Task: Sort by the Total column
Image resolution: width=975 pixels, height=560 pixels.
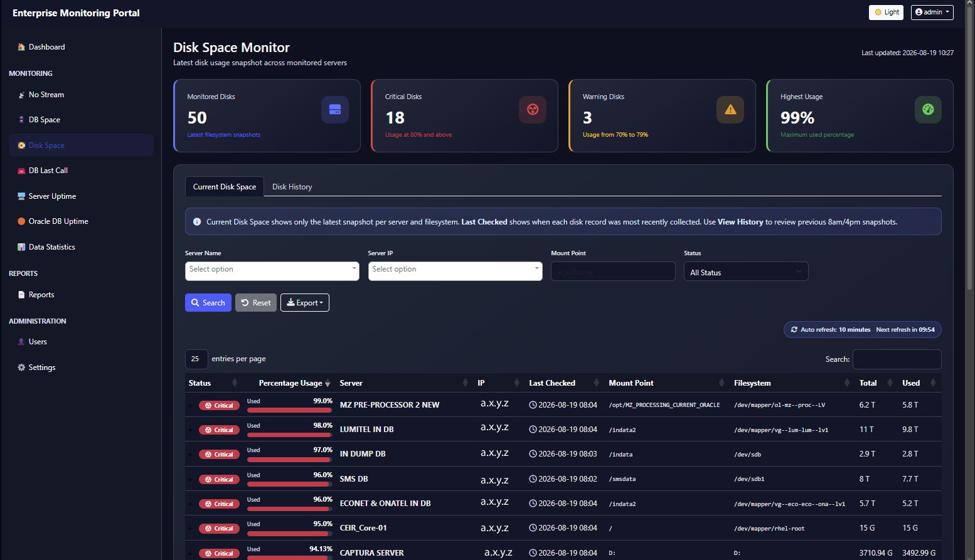Action: point(876,383)
